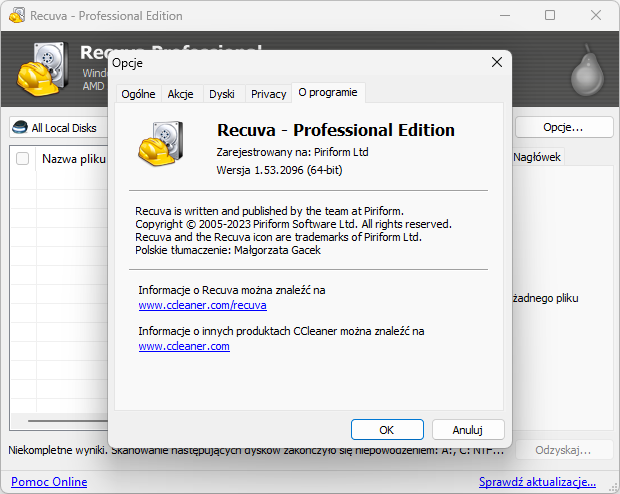
Task: Select the Privacy tab
Action: click(268, 94)
